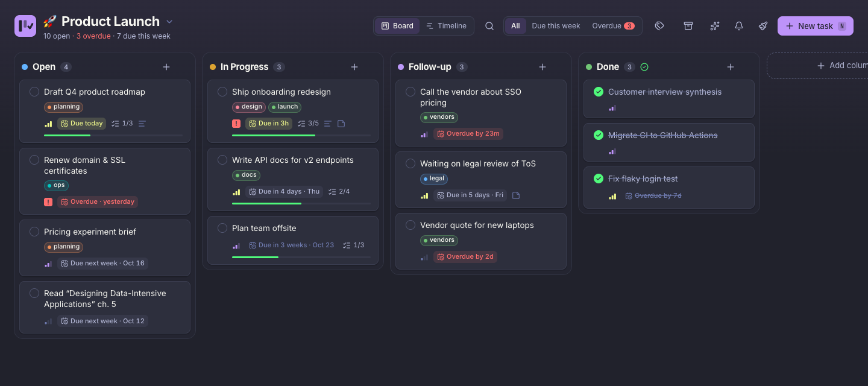868x386 pixels.
Task: Click priority bars on Write API docs card
Action: (x=236, y=192)
